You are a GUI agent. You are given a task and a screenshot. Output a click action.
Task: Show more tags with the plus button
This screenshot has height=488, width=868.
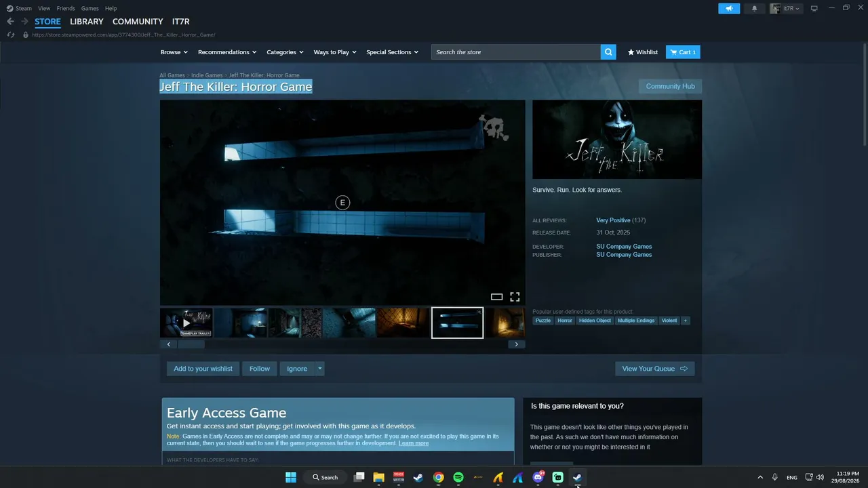(x=685, y=321)
